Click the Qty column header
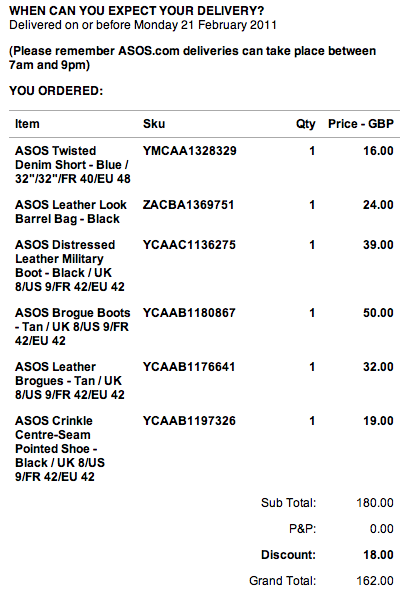This screenshot has height=594, width=406. pos(306,124)
